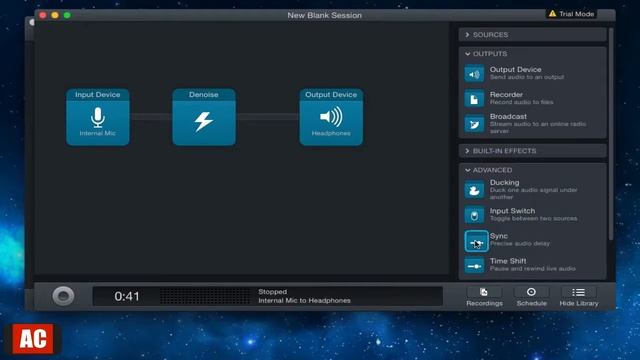640x360 pixels.
Task: Click the 'New Blank Session' window title
Action: point(324,15)
